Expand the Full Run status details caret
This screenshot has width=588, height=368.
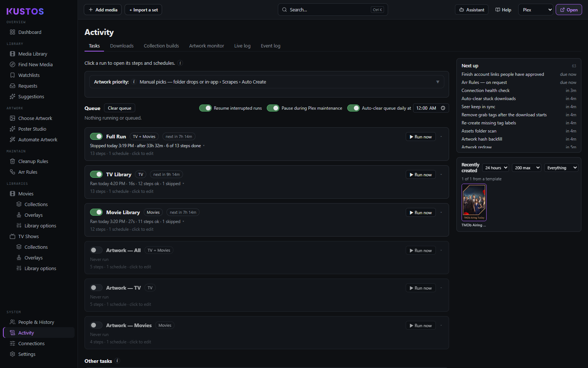point(204,146)
